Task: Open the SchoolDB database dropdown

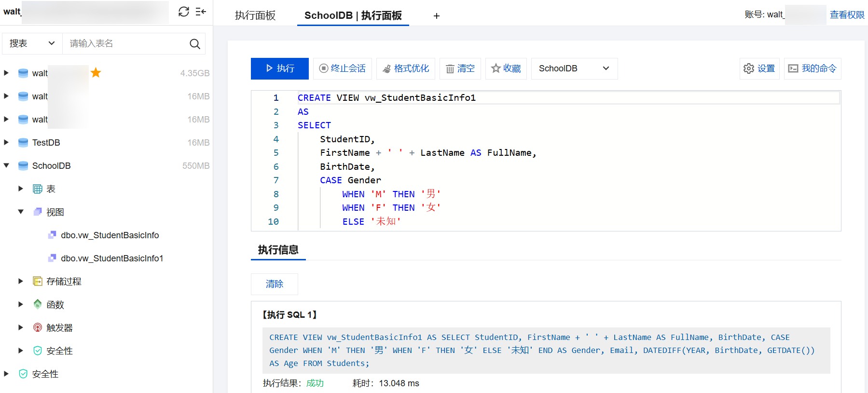Action: coord(574,68)
